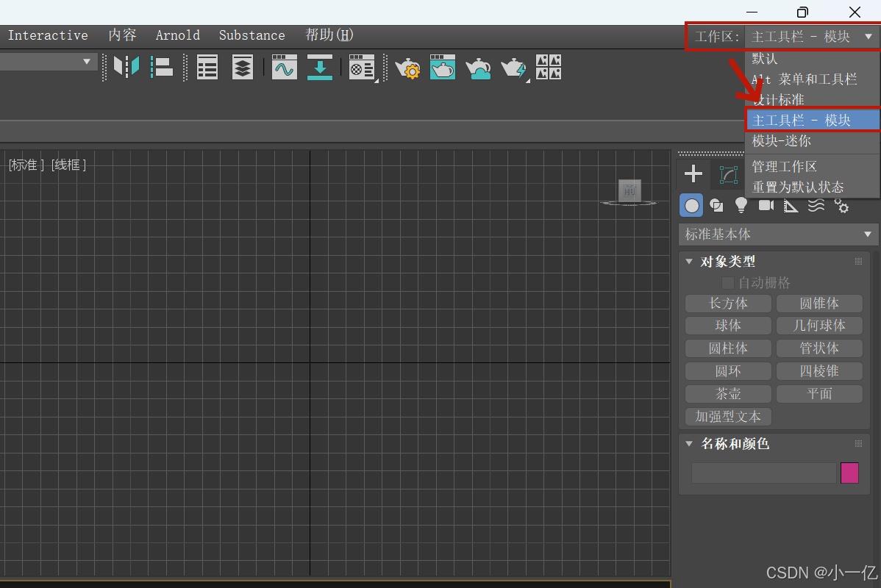Open the 帮助(H) menu
The image size is (881, 588).
click(x=329, y=35)
